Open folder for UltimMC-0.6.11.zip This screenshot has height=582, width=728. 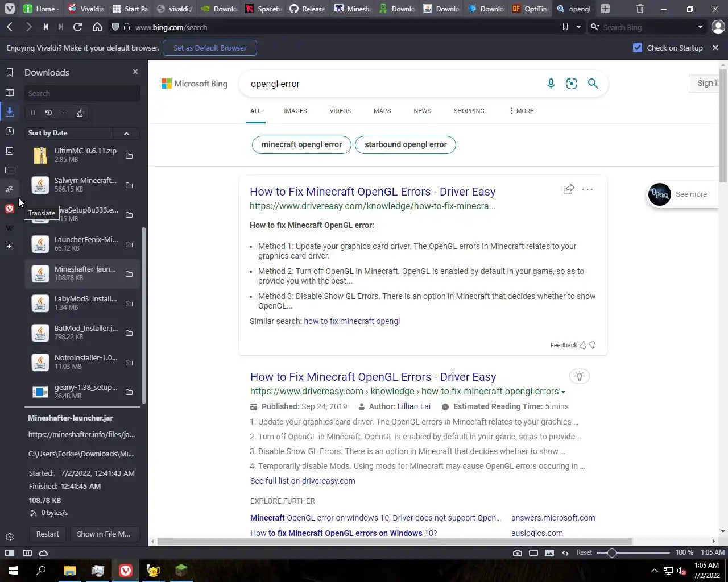(x=129, y=156)
